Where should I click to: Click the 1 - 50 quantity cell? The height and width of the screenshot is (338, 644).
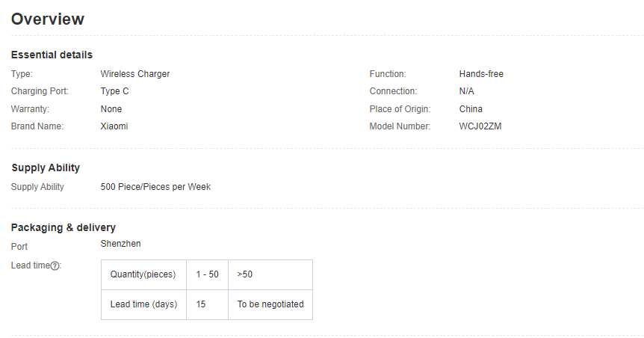click(x=208, y=274)
